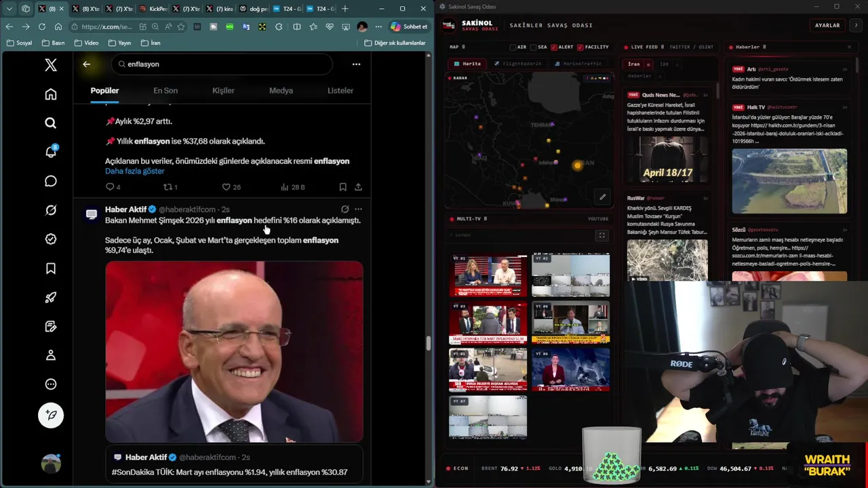Open the Sosyal bookmarks folder
This screenshot has height=488, width=868.
pyautogui.click(x=19, y=43)
